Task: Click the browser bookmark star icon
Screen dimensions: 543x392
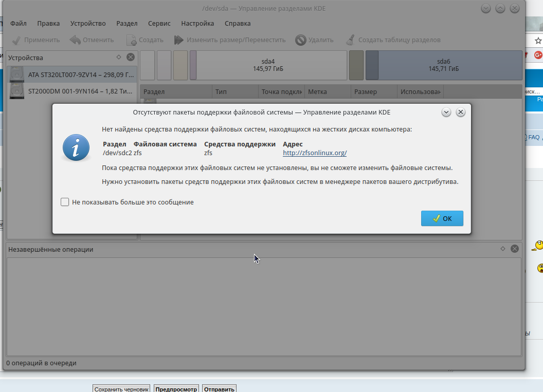Action: (538, 41)
